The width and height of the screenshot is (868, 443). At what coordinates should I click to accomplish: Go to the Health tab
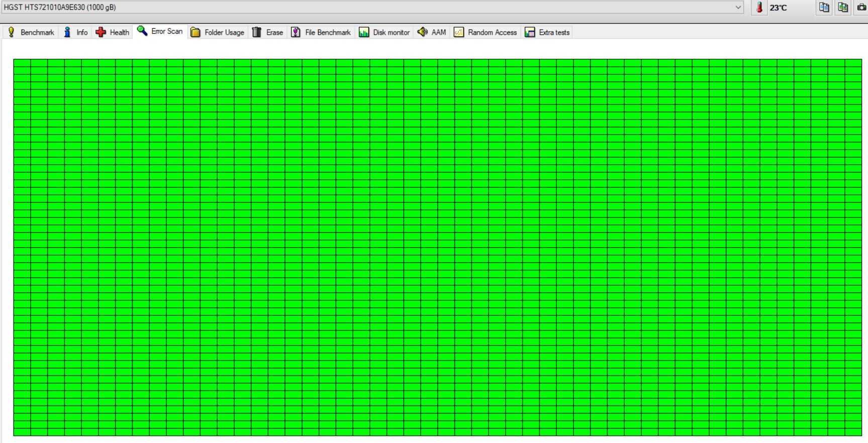point(112,32)
